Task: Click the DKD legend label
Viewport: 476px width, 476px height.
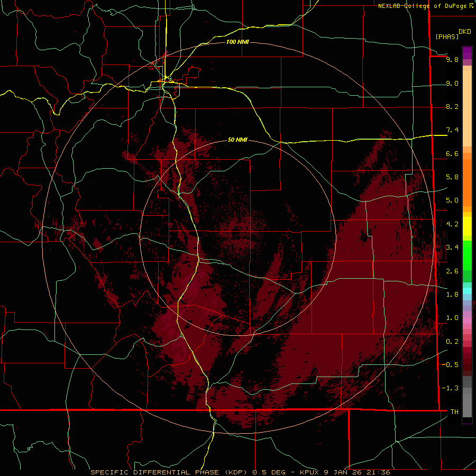Action: click(465, 32)
